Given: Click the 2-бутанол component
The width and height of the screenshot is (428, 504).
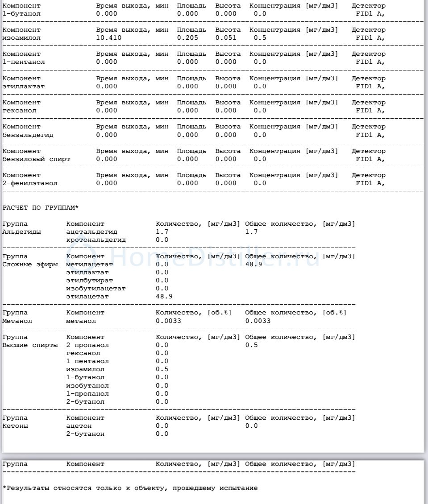Looking at the screenshot, I should point(85,402).
